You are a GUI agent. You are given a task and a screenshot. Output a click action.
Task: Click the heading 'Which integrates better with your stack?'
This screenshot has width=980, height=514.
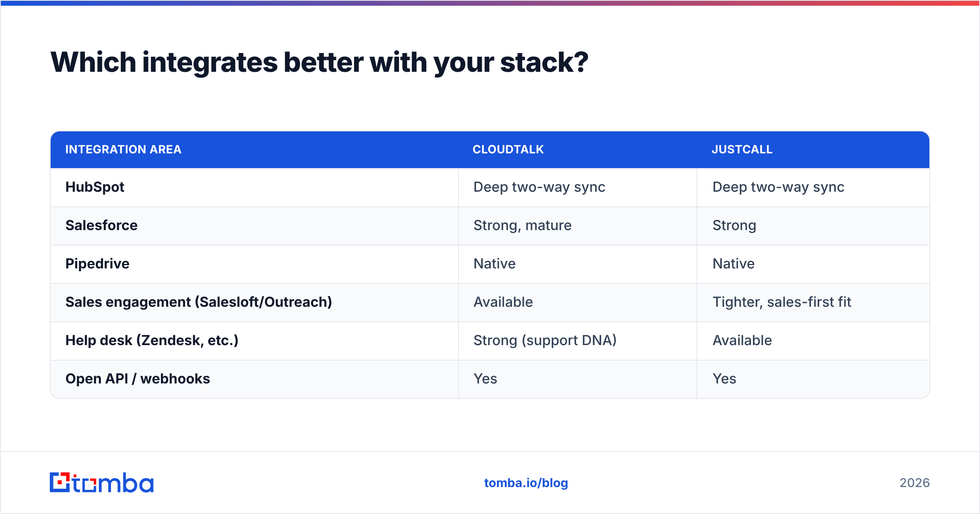pyautogui.click(x=319, y=62)
